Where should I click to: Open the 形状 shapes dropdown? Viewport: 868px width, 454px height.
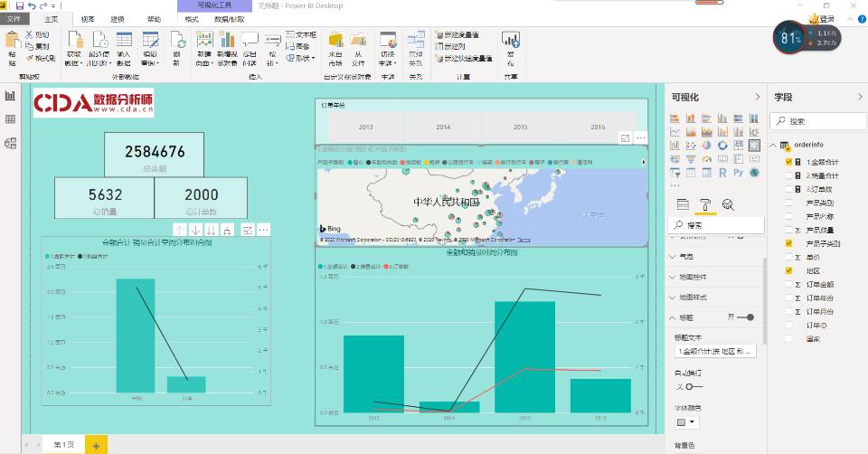click(x=300, y=58)
